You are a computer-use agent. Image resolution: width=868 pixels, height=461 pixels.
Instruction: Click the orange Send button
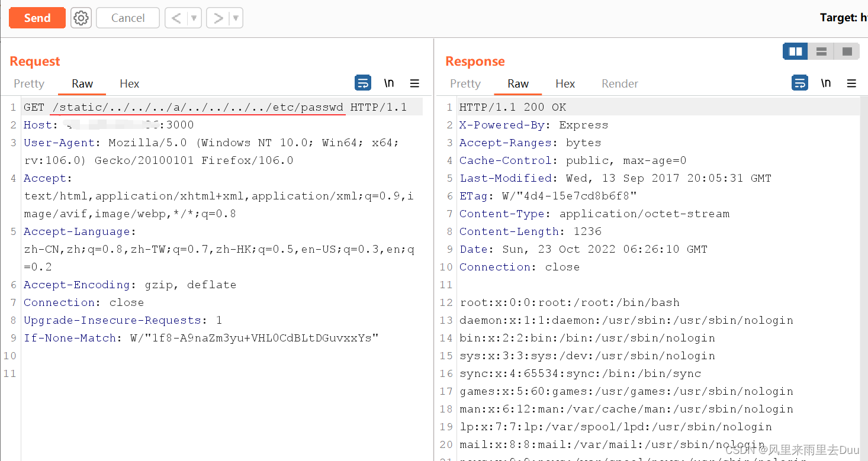[37, 18]
